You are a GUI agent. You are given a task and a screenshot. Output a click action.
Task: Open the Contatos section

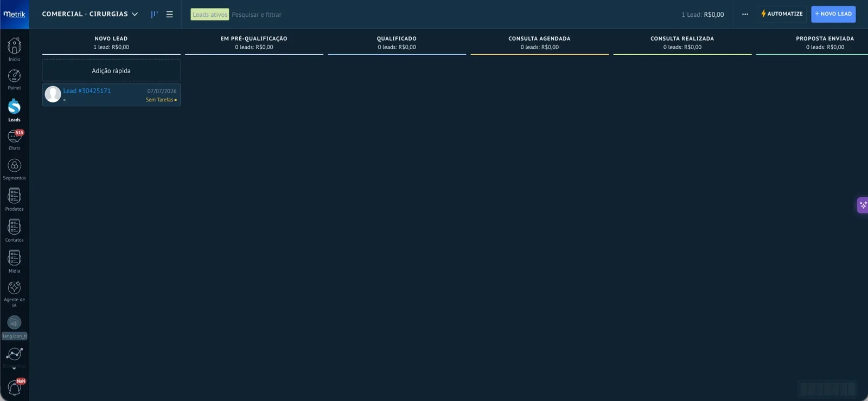click(14, 230)
